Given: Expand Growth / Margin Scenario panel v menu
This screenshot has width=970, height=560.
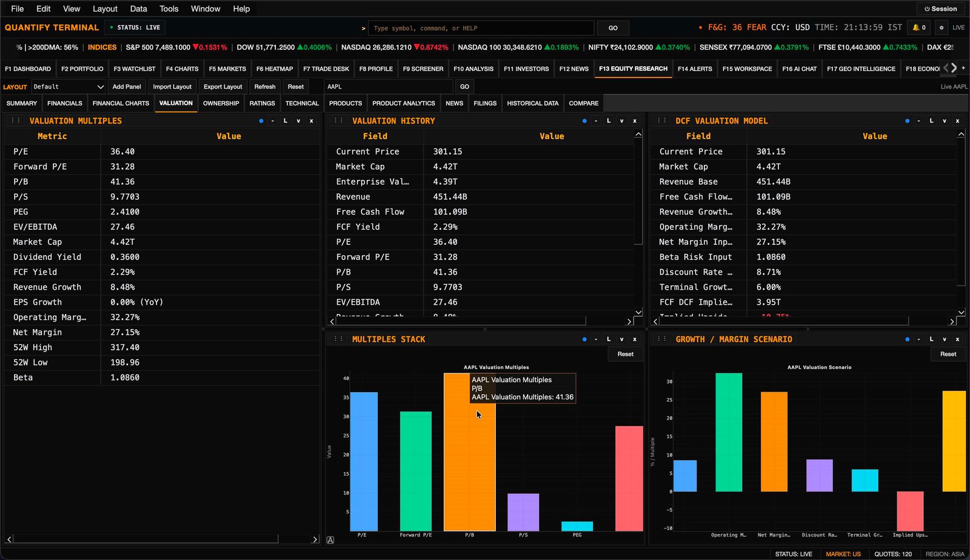Looking at the screenshot, I should pyautogui.click(x=945, y=339).
